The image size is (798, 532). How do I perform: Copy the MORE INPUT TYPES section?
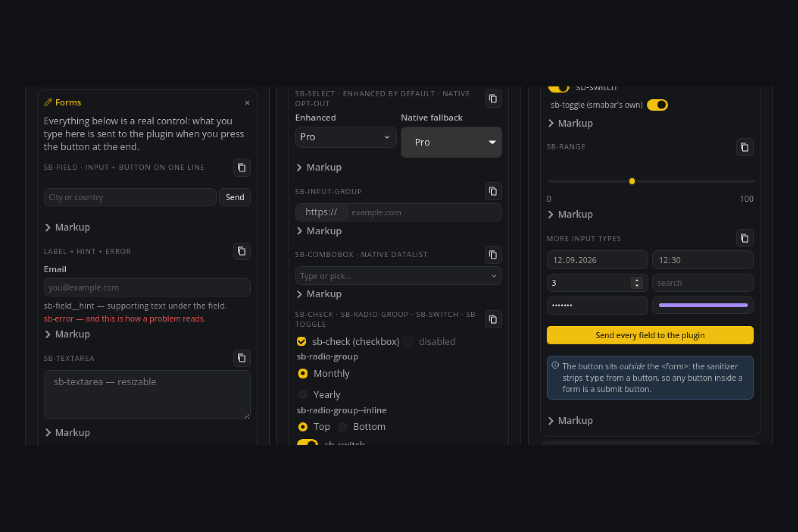(744, 238)
